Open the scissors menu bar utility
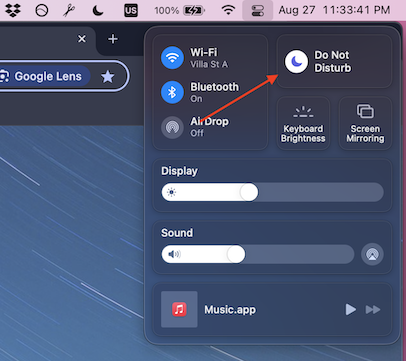The width and height of the screenshot is (406, 361). (x=69, y=10)
